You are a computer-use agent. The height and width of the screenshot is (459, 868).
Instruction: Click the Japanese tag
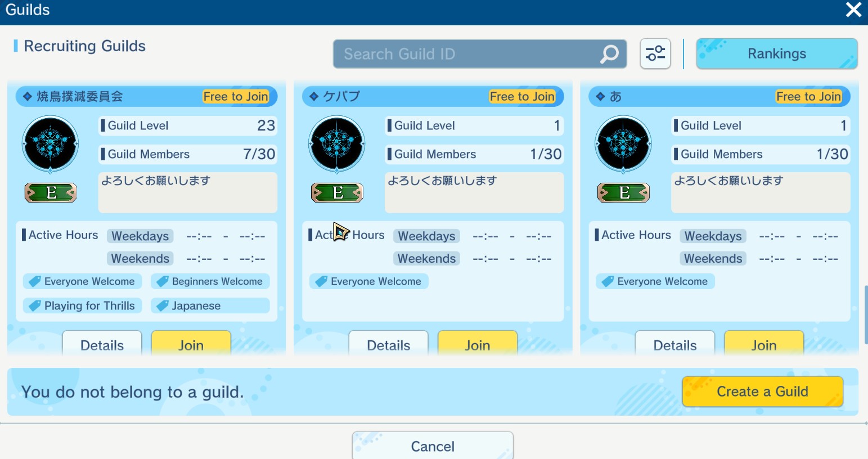(x=210, y=305)
